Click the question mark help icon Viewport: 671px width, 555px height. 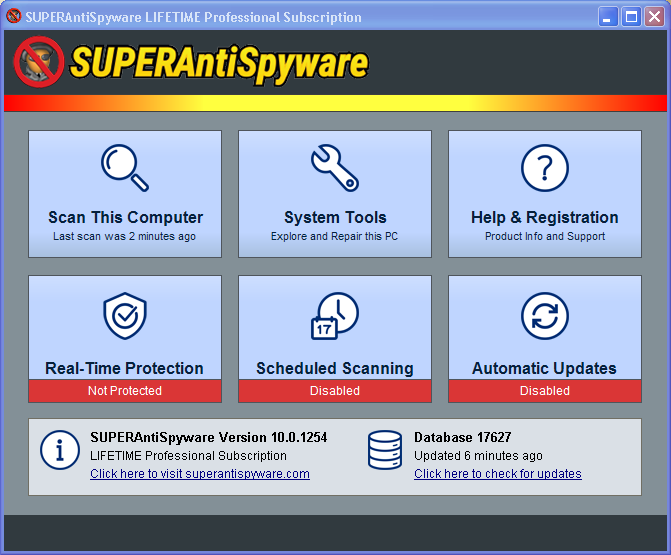[545, 168]
